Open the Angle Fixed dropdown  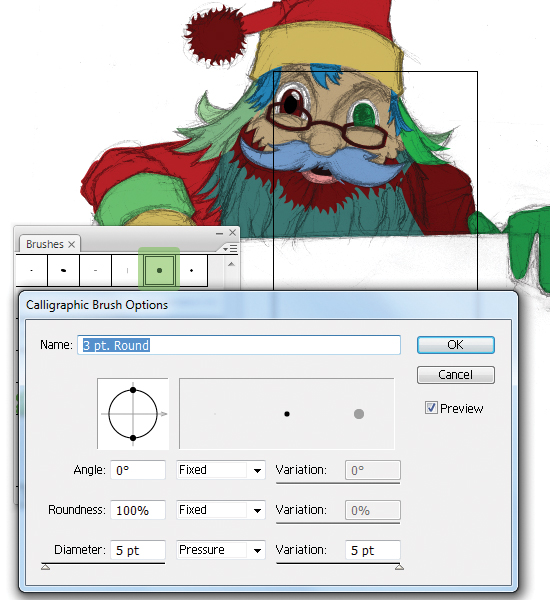point(221,470)
